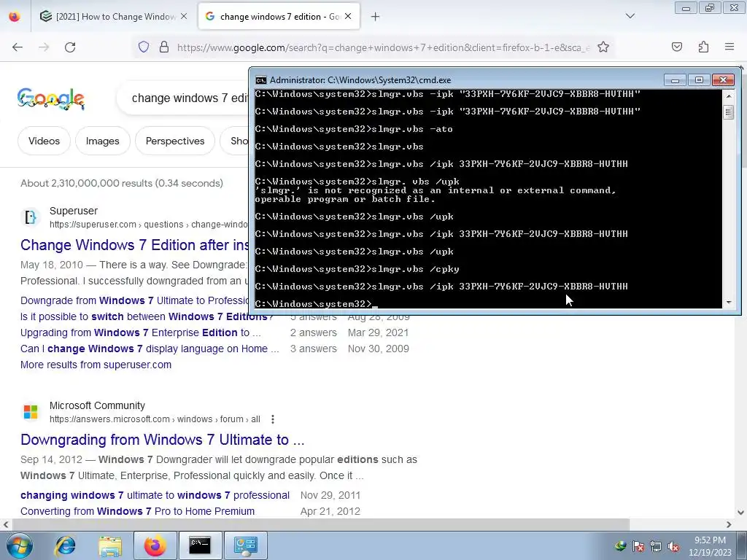747x560 pixels.
Task: Click the 'slmgr.vbs /cpky' command line
Action: click(357, 269)
